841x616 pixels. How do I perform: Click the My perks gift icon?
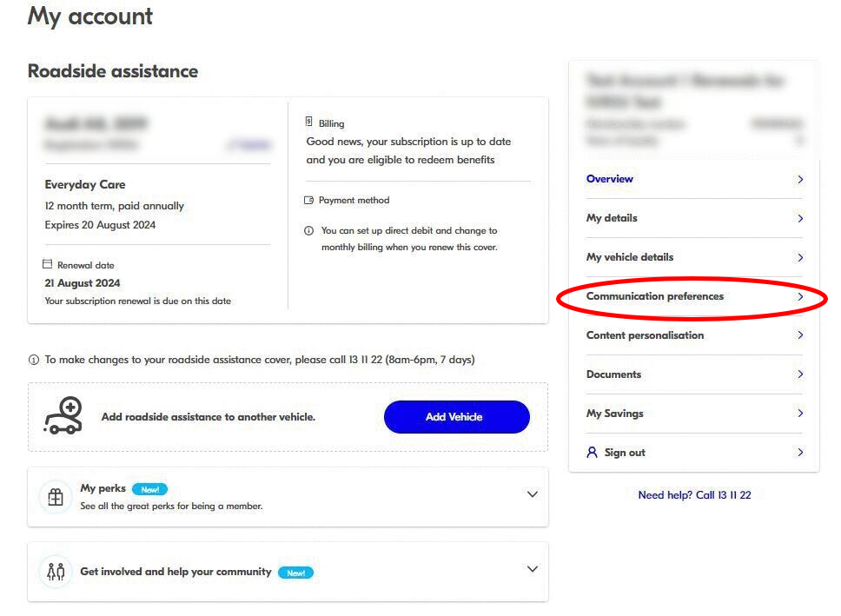point(56,497)
